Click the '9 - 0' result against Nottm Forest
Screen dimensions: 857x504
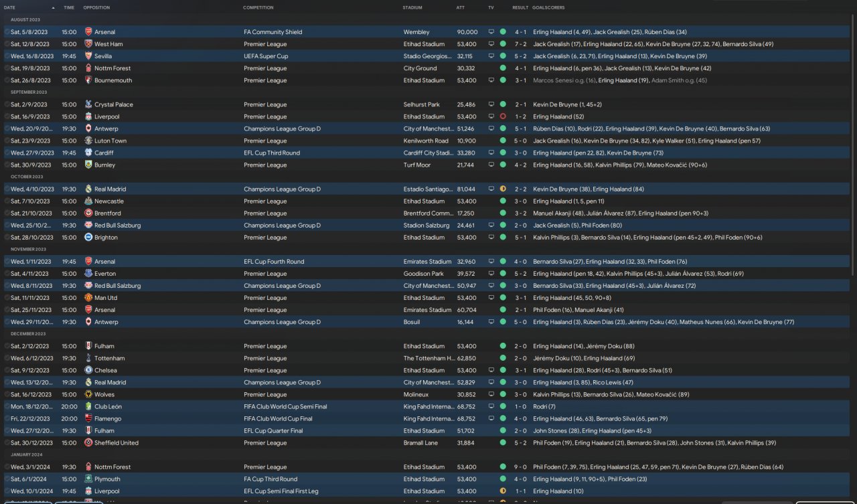tap(521, 467)
